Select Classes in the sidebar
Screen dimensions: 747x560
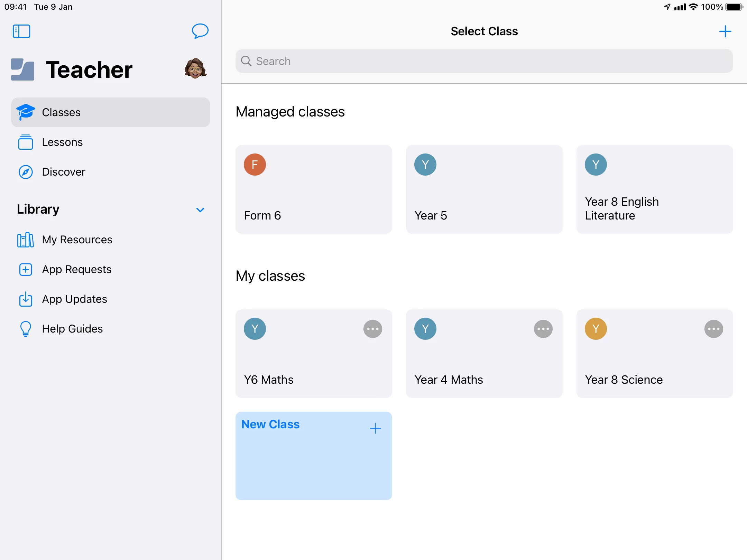coord(111,112)
